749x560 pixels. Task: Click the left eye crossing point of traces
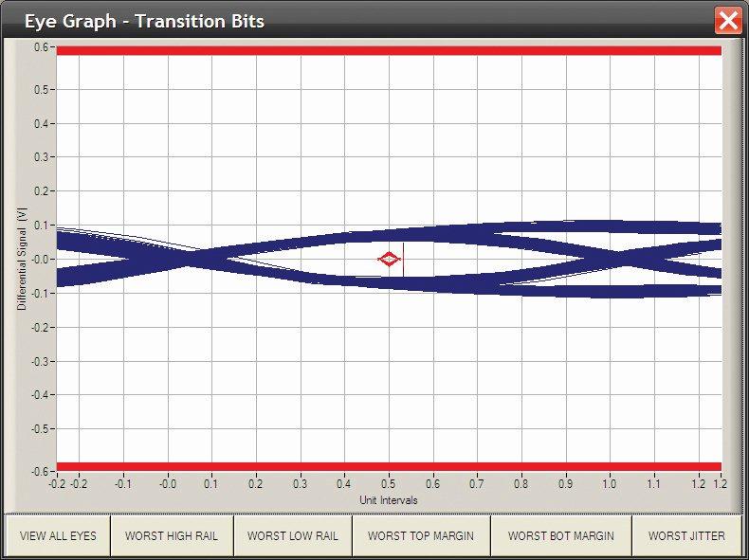[192, 257]
